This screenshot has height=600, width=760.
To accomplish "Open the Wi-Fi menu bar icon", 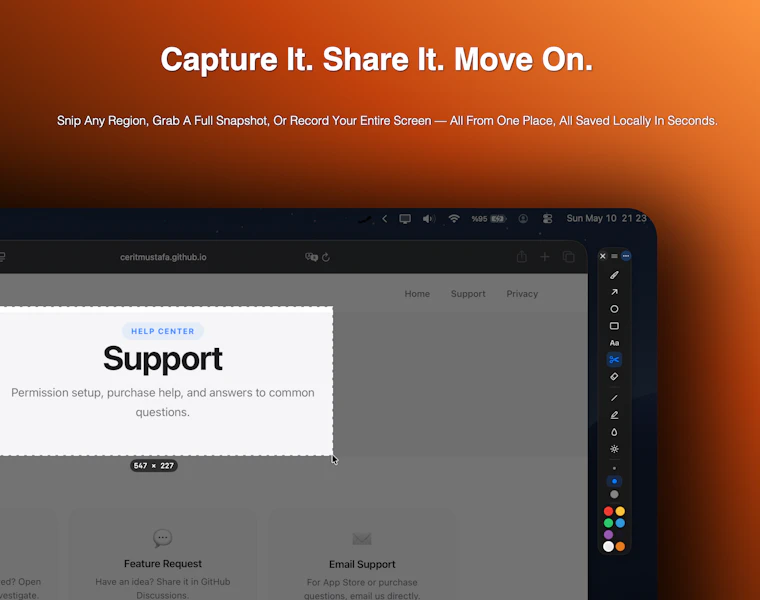I will click(454, 219).
